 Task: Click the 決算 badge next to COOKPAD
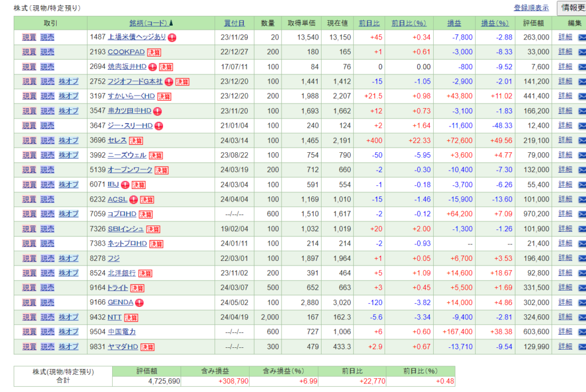(x=154, y=52)
